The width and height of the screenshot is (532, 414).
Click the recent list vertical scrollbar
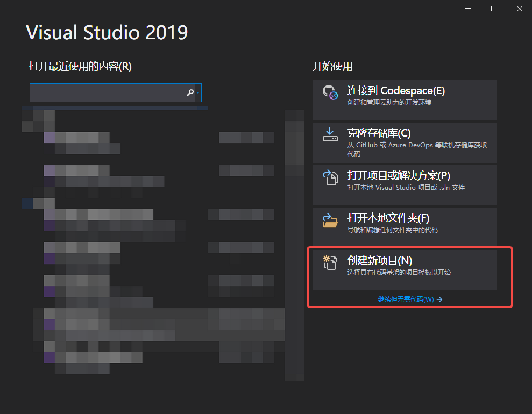pyautogui.click(x=294, y=245)
